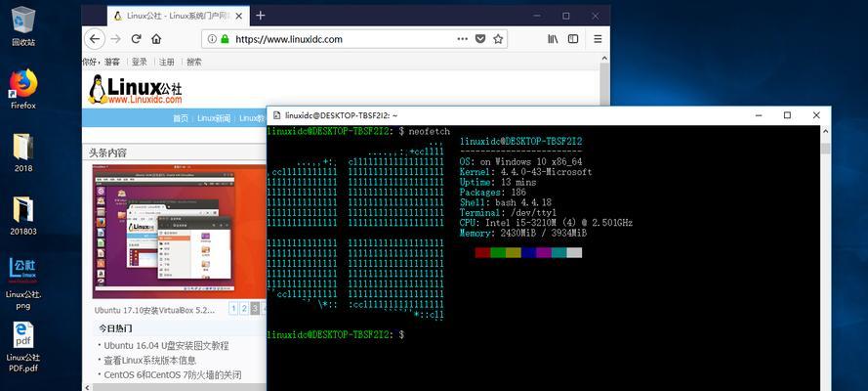The height and width of the screenshot is (391, 868).
Task: Bookmark this page with the star
Action: pos(498,39)
